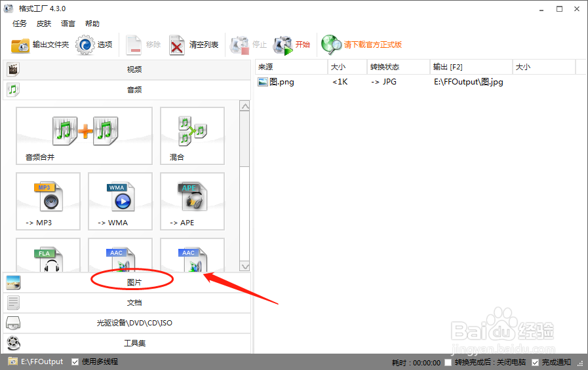Viewport: 588px width, 370px height.
Task: Click the conversion status column header
Action: (x=399, y=67)
